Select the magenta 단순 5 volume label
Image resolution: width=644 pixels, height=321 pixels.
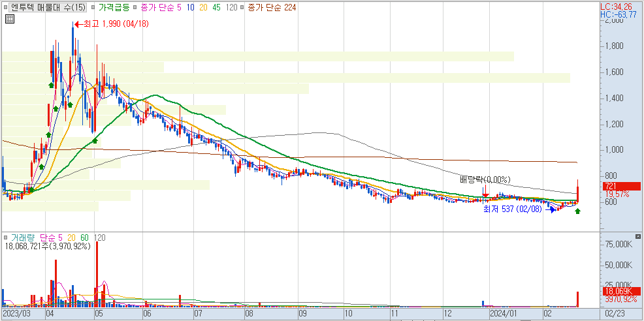point(52,237)
